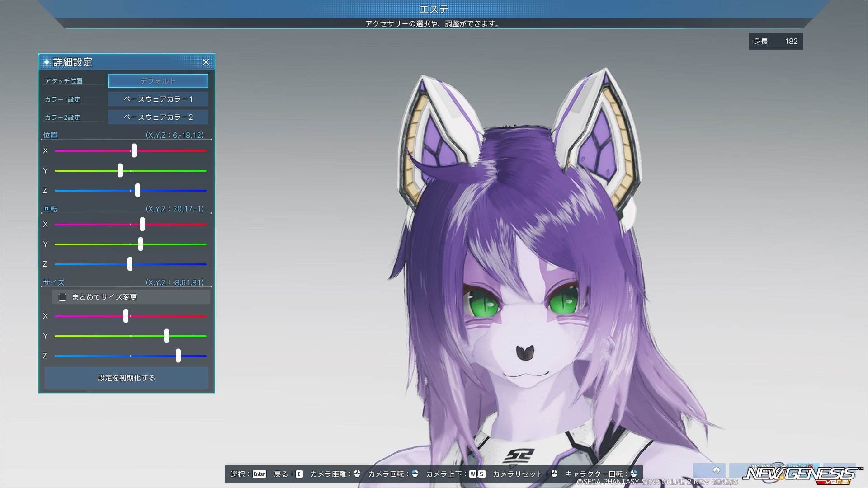
Task: Click the アタッチ位置 label
Action: (x=64, y=81)
